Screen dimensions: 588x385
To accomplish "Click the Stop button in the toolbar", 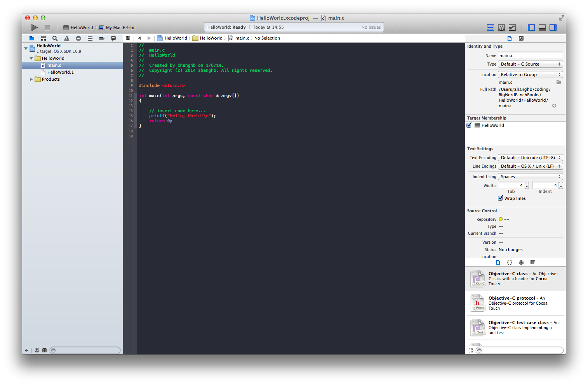I will point(47,28).
